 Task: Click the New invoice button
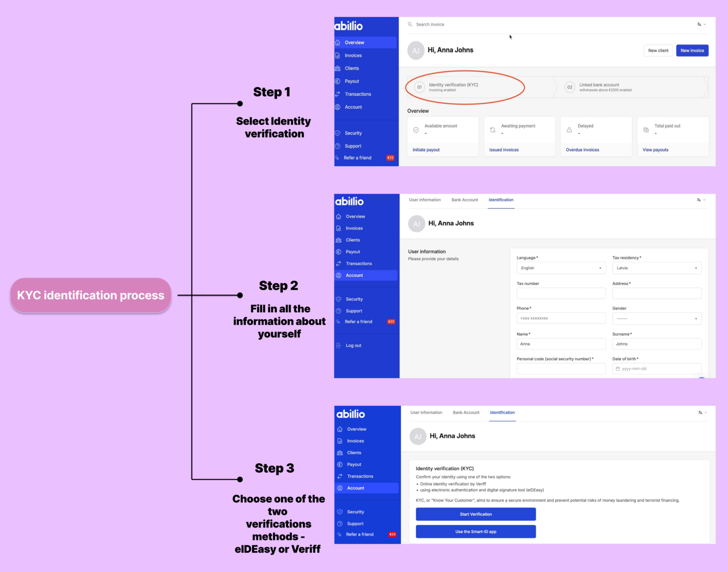(692, 50)
